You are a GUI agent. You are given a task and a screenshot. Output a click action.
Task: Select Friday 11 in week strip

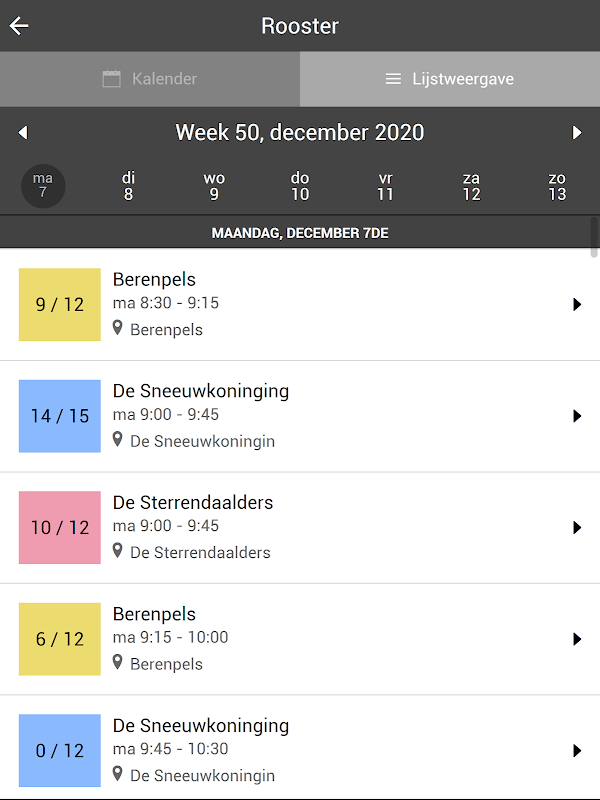(x=386, y=186)
